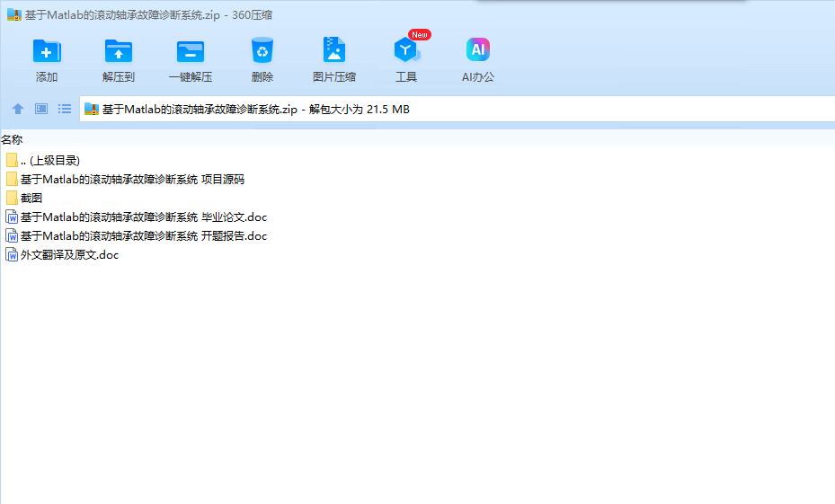Select the 开题报告.doc file
The height and width of the screenshot is (504, 835).
[x=137, y=235]
